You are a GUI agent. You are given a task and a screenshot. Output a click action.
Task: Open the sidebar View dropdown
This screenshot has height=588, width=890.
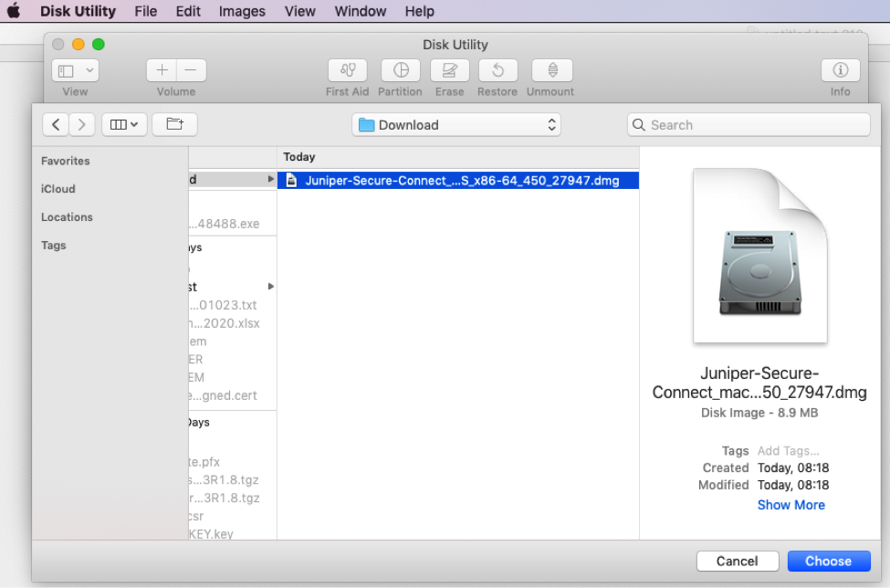[75, 71]
